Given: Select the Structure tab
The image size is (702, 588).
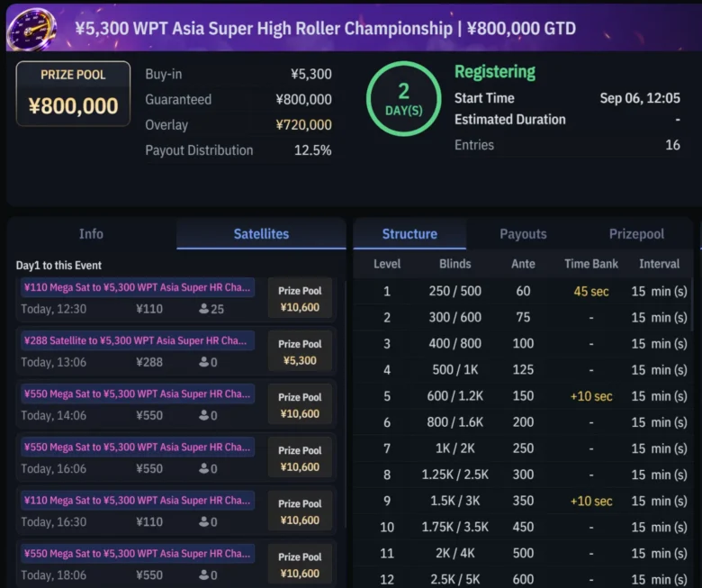Looking at the screenshot, I should pyautogui.click(x=409, y=234).
